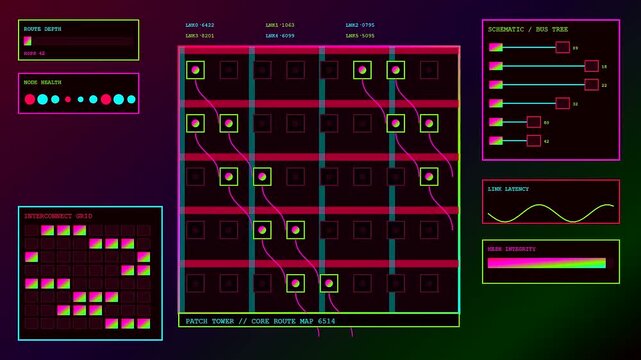Click the Mesh Integrity panel title
Screen dimensions: 641x360
tap(511, 249)
